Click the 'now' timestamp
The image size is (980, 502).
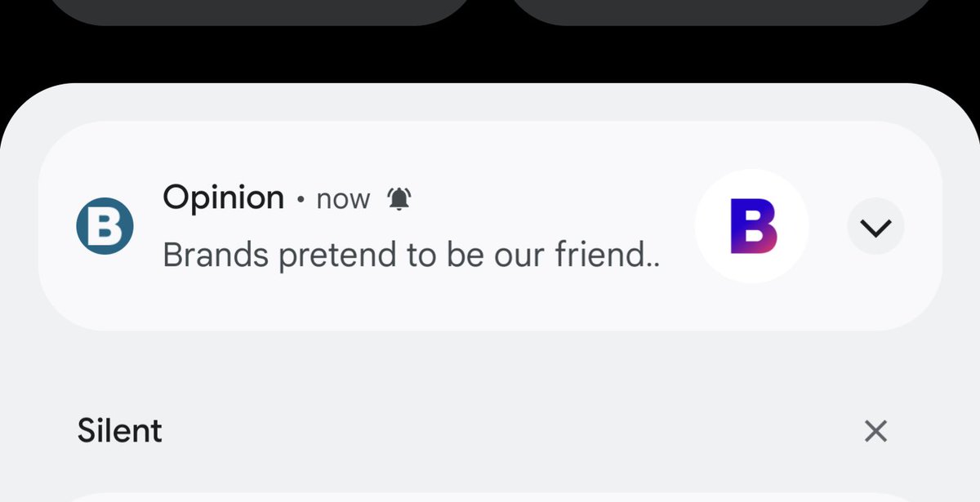343,199
